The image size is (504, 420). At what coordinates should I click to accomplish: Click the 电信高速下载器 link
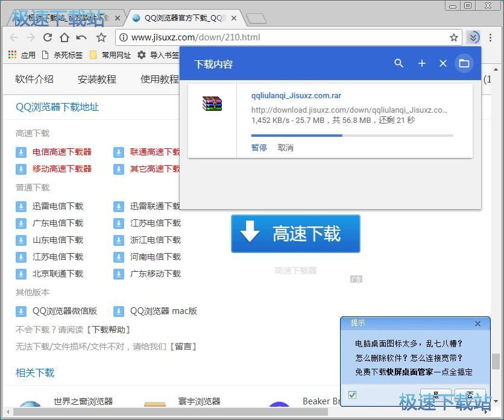click(x=62, y=152)
